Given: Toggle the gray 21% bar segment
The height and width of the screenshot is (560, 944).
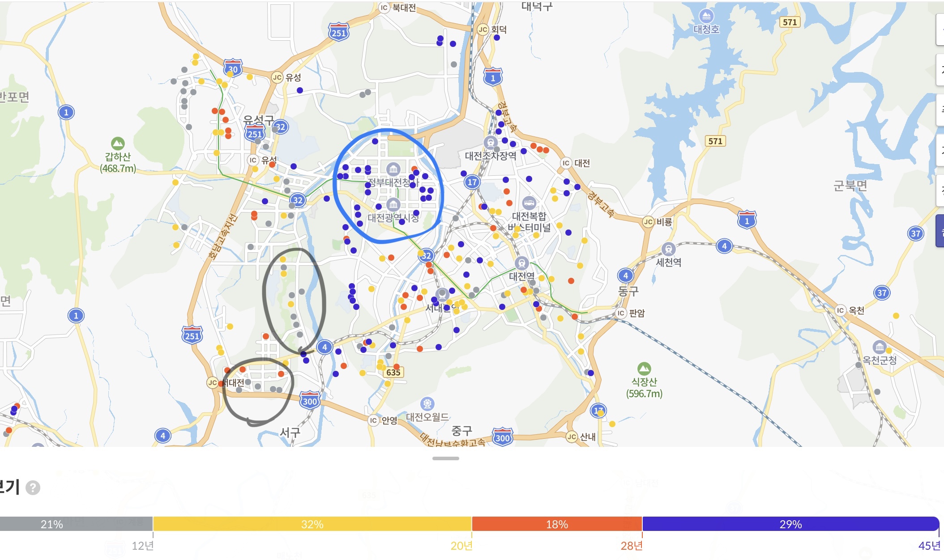Looking at the screenshot, I should coord(76,524).
